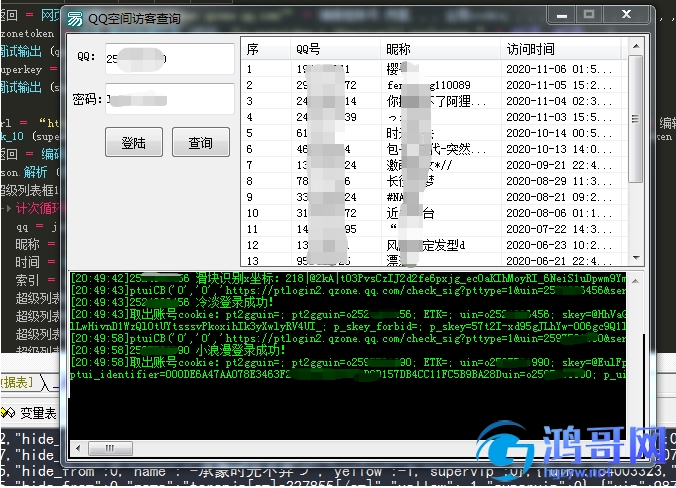
Task: Select row with time 2020-11-03 15:5...
Action: (x=433, y=117)
